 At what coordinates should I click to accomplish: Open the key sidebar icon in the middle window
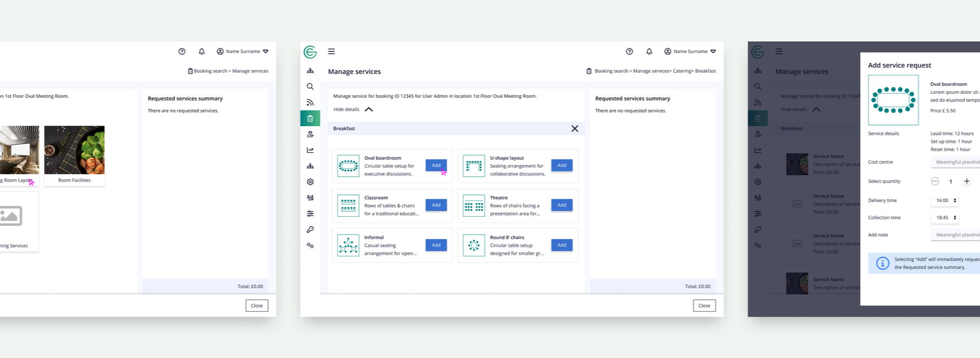click(x=310, y=230)
